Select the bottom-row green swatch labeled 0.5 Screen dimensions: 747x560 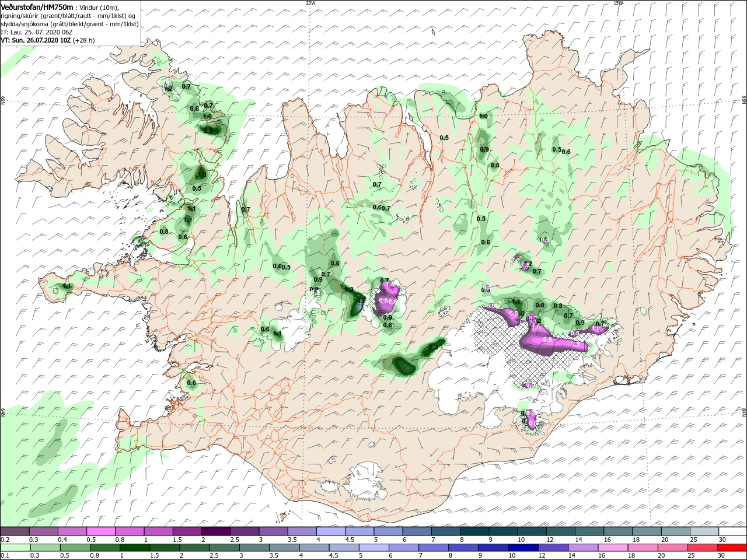(x=75, y=548)
